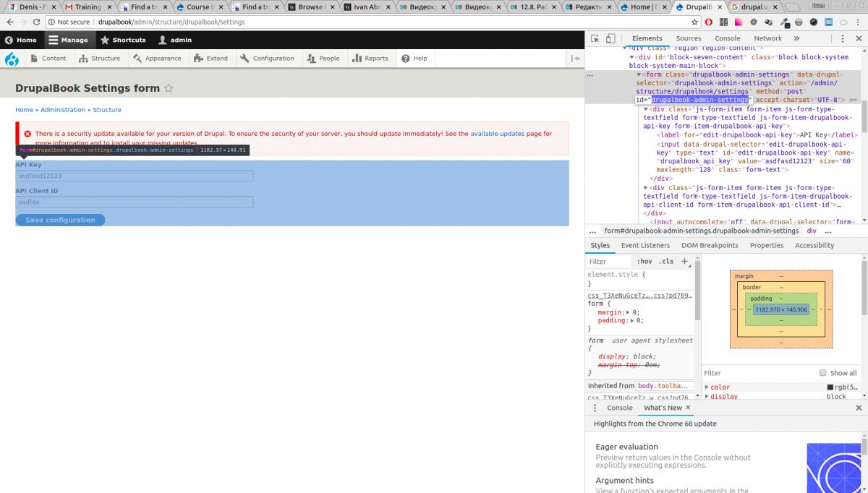Close the DevTools panel

859,38
